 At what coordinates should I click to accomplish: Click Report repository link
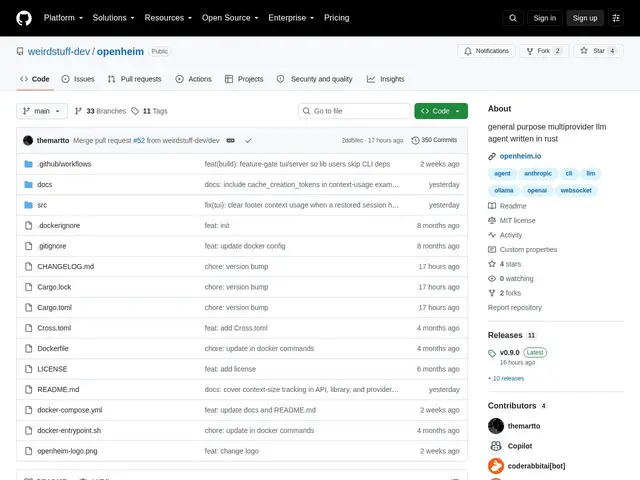point(515,308)
